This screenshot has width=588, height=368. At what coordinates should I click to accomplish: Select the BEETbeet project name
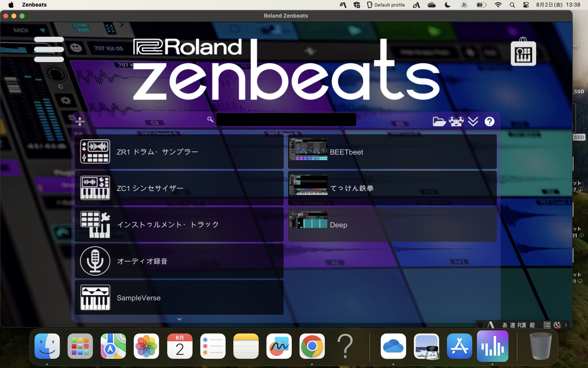pos(346,152)
